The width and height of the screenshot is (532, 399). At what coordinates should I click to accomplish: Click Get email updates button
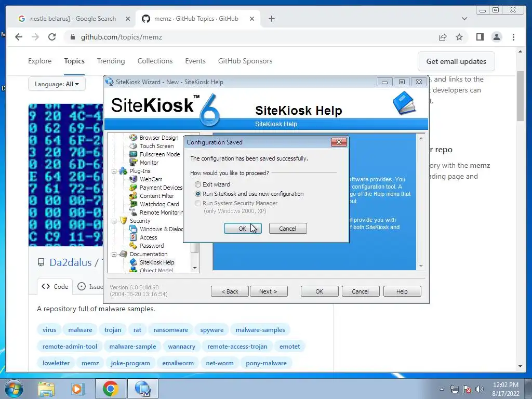click(x=456, y=61)
